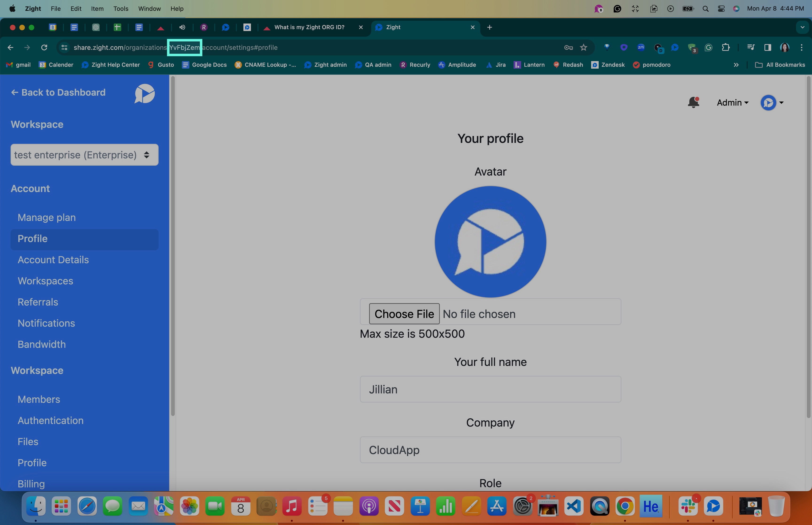Click the notification bell icon

click(x=693, y=102)
